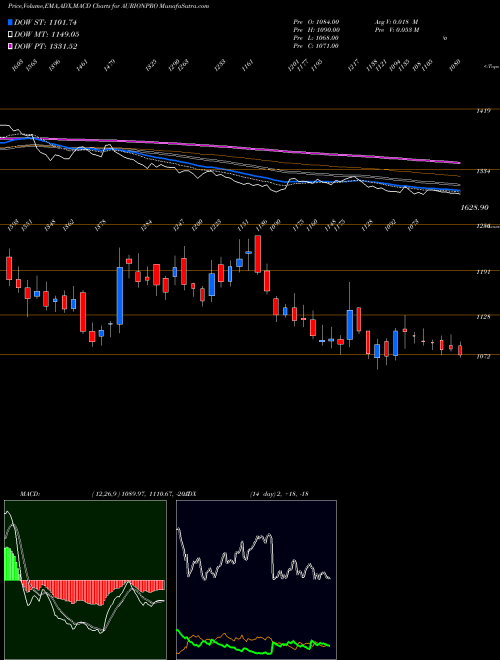Click the 1419 price axis label
The height and width of the screenshot is (660, 500).
pyautogui.click(x=484, y=112)
